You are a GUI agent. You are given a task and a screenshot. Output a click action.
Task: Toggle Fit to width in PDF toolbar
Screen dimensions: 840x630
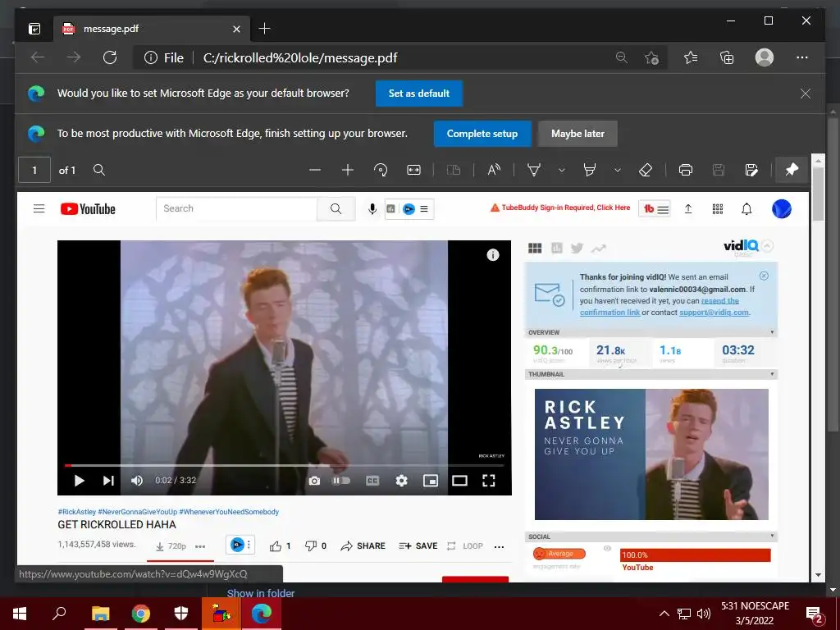click(413, 170)
